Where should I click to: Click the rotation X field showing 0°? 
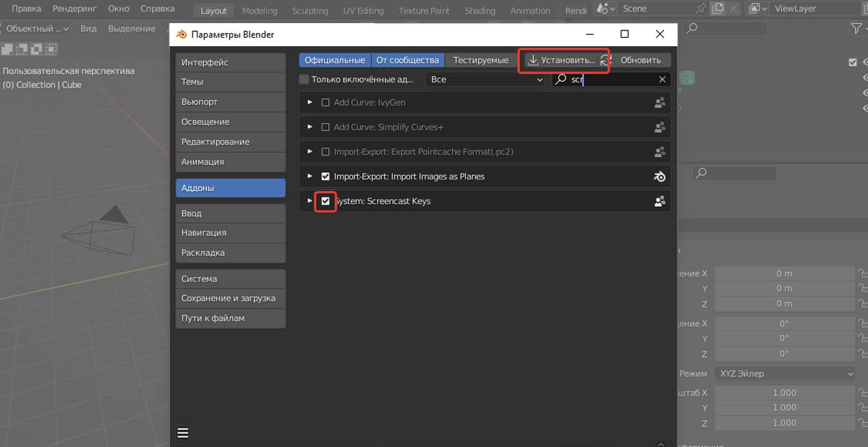click(784, 323)
